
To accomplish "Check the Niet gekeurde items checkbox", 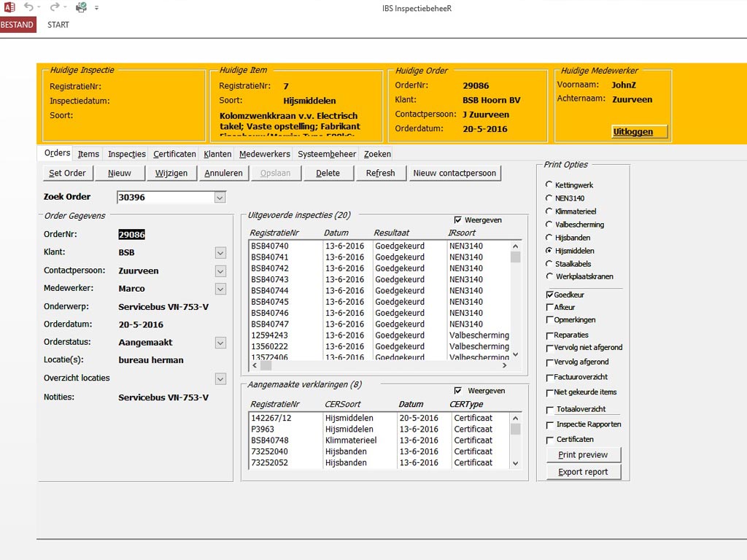I will pos(550,393).
